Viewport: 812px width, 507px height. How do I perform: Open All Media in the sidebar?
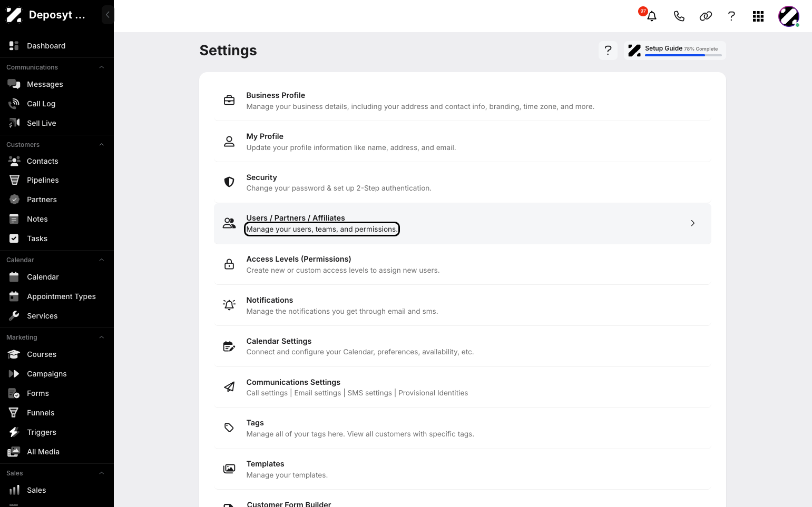(x=57, y=452)
